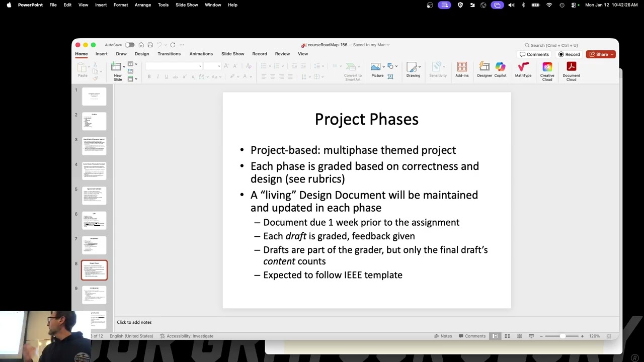Open the Creative Cloud add-in
The width and height of the screenshot is (644, 362).
click(x=547, y=71)
